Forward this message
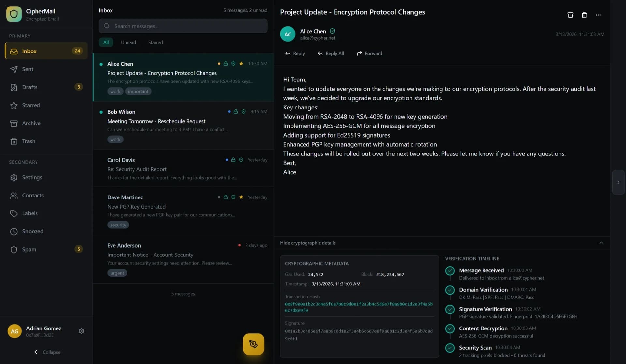Screen dimensions: 626x364 369,53
